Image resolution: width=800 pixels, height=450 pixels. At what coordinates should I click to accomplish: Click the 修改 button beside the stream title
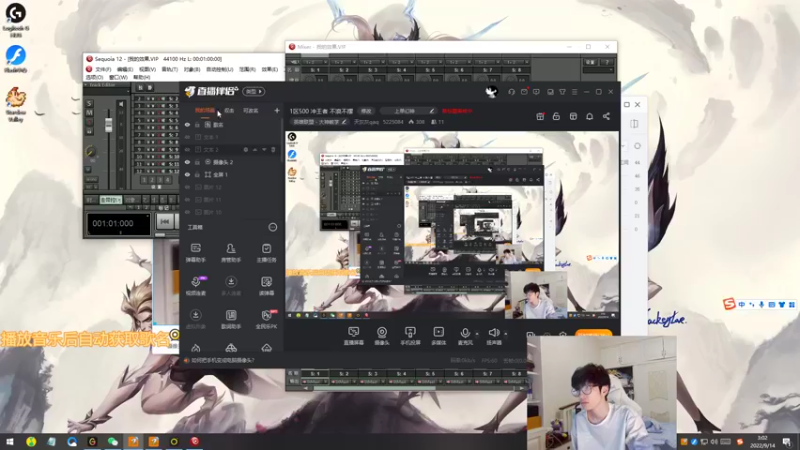click(x=366, y=111)
